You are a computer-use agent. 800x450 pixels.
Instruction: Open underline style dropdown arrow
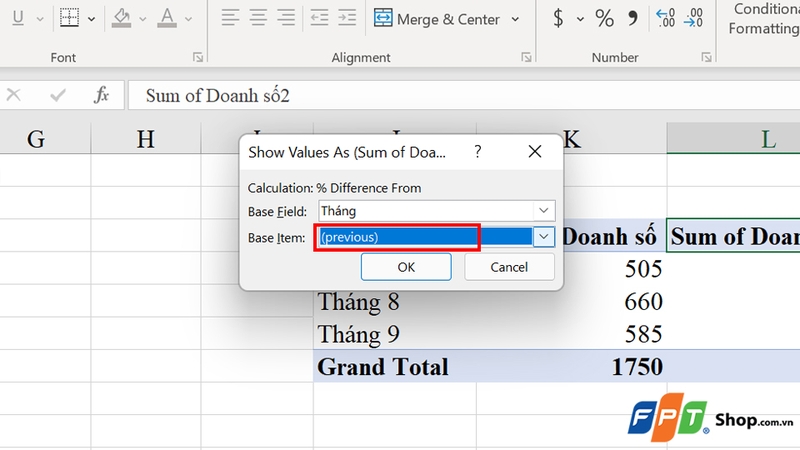[x=40, y=19]
